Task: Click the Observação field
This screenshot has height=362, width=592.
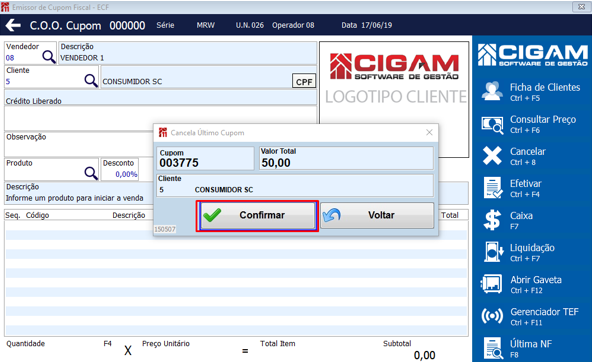Action: click(x=79, y=145)
